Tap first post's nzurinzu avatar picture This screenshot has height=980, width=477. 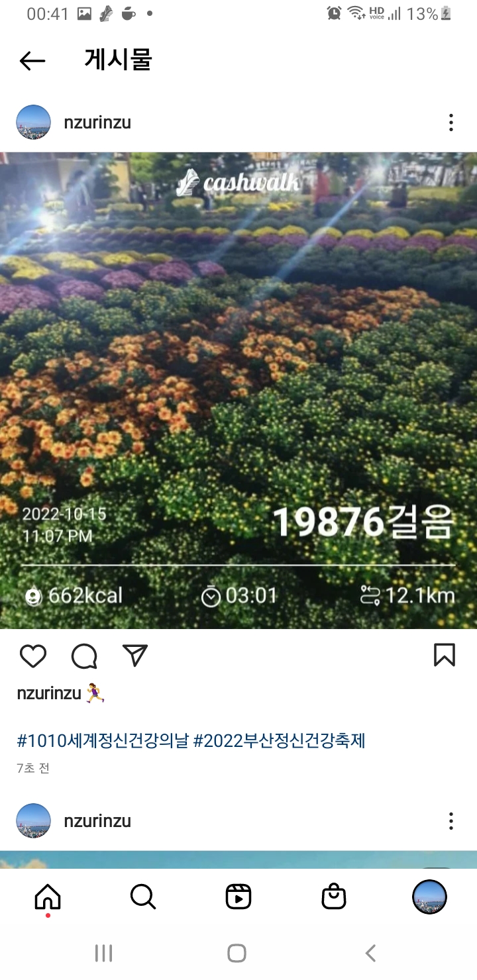pyautogui.click(x=33, y=122)
